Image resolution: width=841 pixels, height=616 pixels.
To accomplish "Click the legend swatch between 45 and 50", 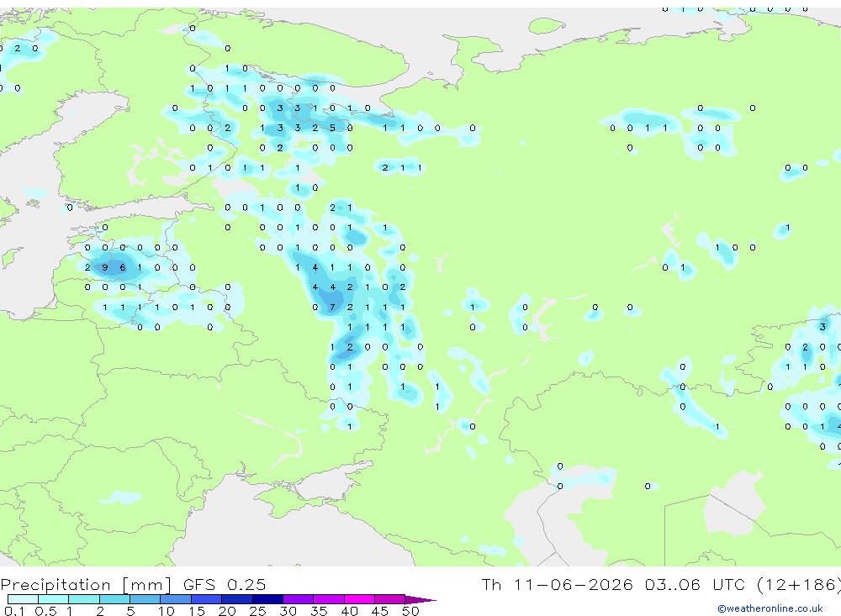I will [390, 599].
